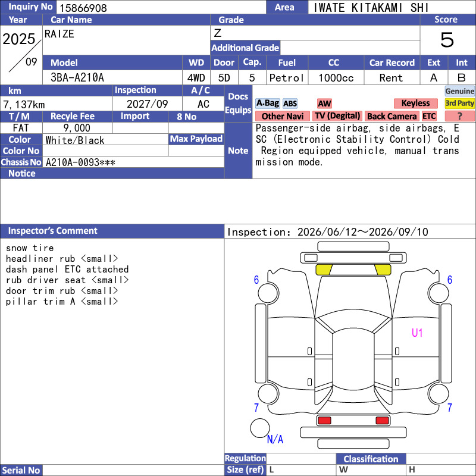476x476 pixels.
Task: Select the Genuine legend badge
Action: coord(459,91)
